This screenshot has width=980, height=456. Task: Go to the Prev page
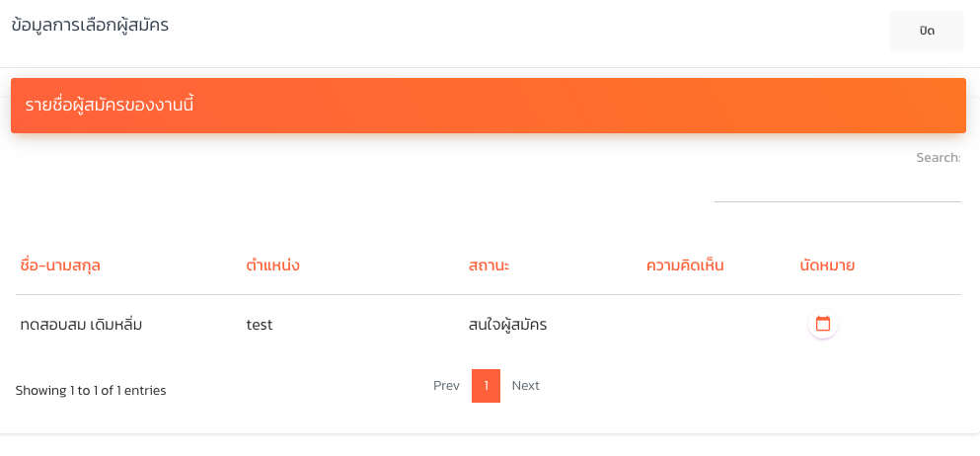click(446, 385)
